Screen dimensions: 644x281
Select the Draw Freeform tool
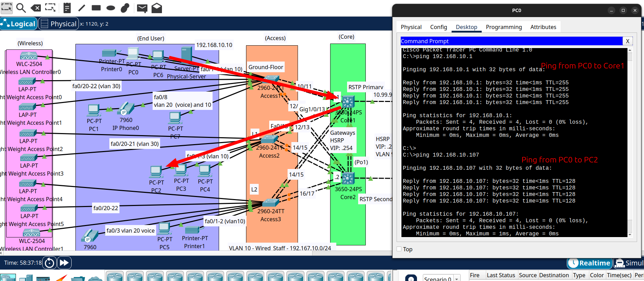click(x=125, y=8)
